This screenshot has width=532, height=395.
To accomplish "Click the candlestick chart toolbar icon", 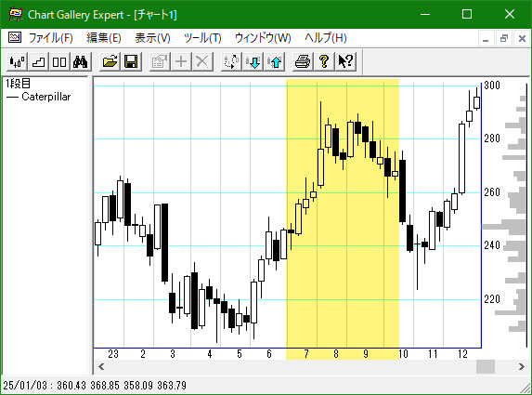I will click(x=17, y=62).
